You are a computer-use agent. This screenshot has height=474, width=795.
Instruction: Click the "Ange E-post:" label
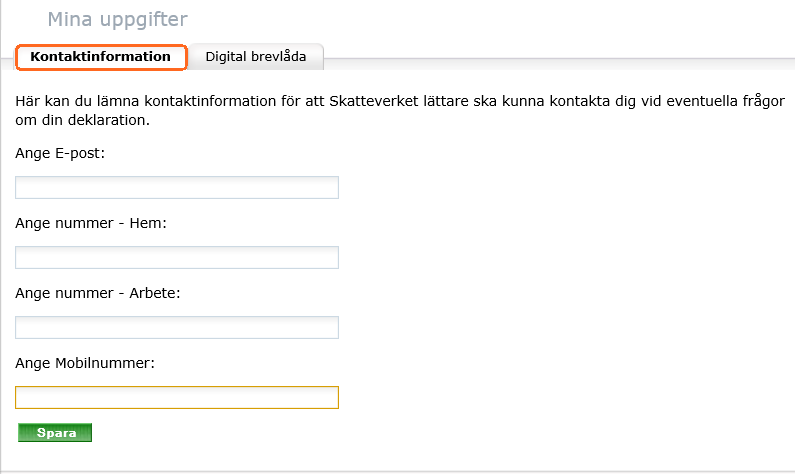[60, 154]
